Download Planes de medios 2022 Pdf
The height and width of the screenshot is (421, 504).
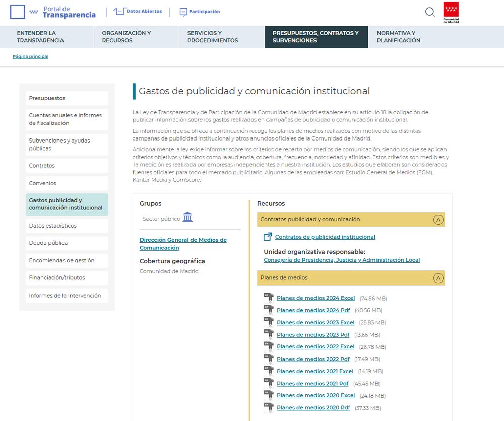(x=313, y=359)
